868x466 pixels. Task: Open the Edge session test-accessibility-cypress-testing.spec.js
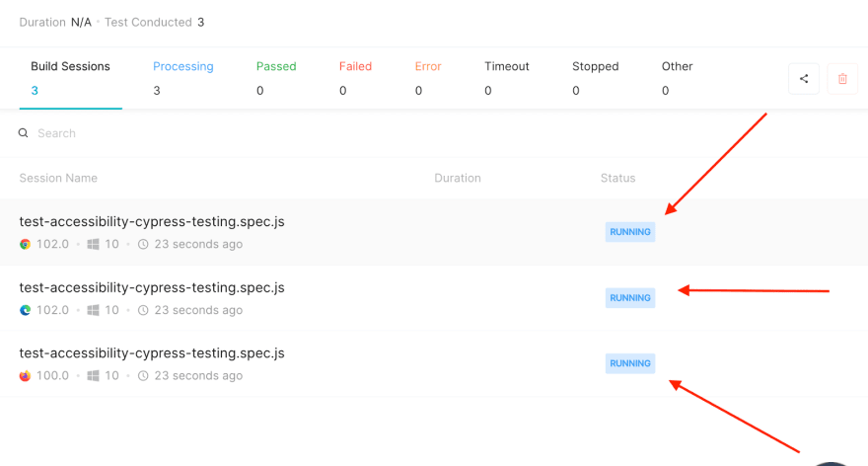[152, 287]
